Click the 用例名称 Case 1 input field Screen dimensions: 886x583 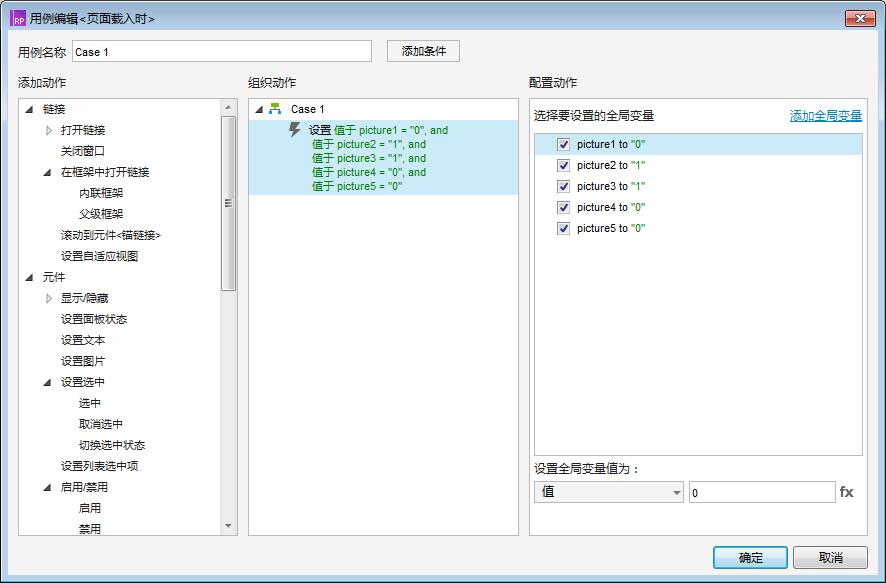[x=222, y=51]
